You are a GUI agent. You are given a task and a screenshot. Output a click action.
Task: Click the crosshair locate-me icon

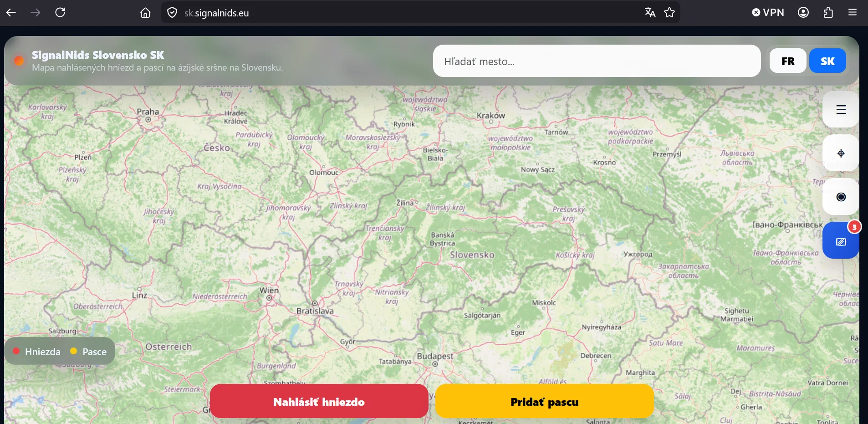coord(841,153)
